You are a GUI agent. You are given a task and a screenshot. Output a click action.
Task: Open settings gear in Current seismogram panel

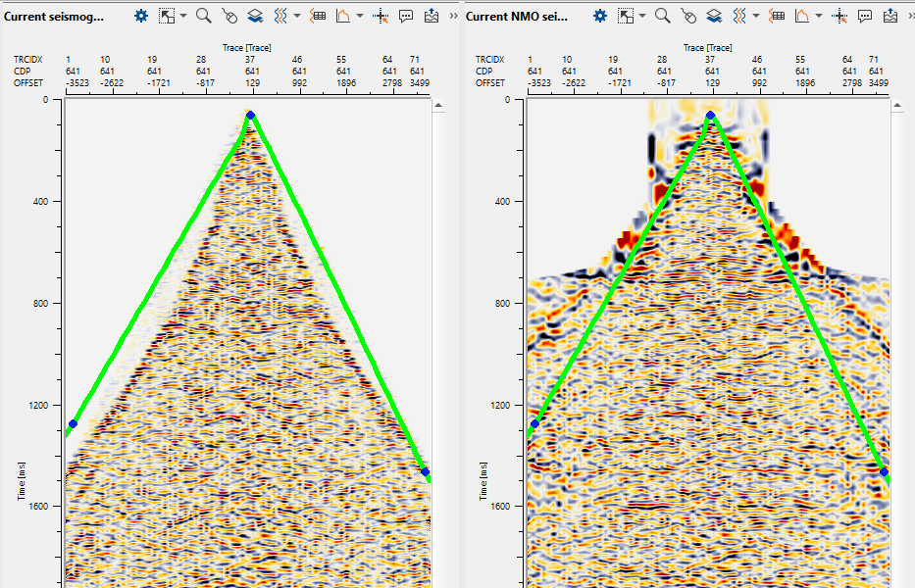tap(141, 16)
